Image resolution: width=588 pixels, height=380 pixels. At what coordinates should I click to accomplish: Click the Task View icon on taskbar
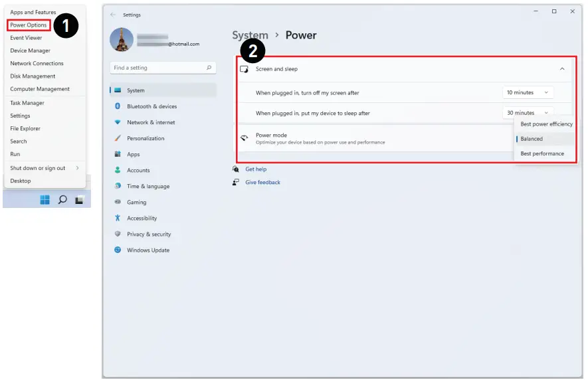tap(79, 200)
